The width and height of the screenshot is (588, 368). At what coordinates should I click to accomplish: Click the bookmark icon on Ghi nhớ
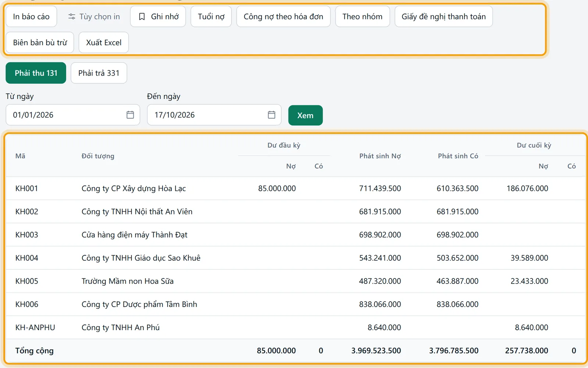[x=142, y=17]
